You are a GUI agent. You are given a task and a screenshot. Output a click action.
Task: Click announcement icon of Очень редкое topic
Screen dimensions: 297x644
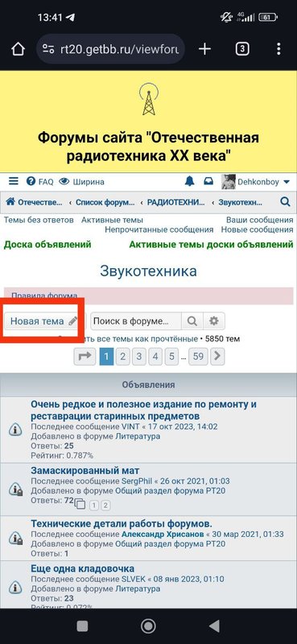(15, 430)
